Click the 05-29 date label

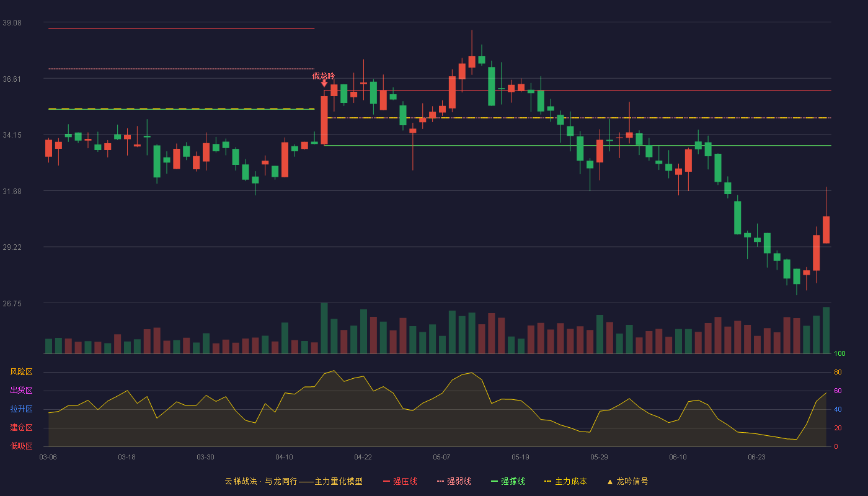coord(599,457)
